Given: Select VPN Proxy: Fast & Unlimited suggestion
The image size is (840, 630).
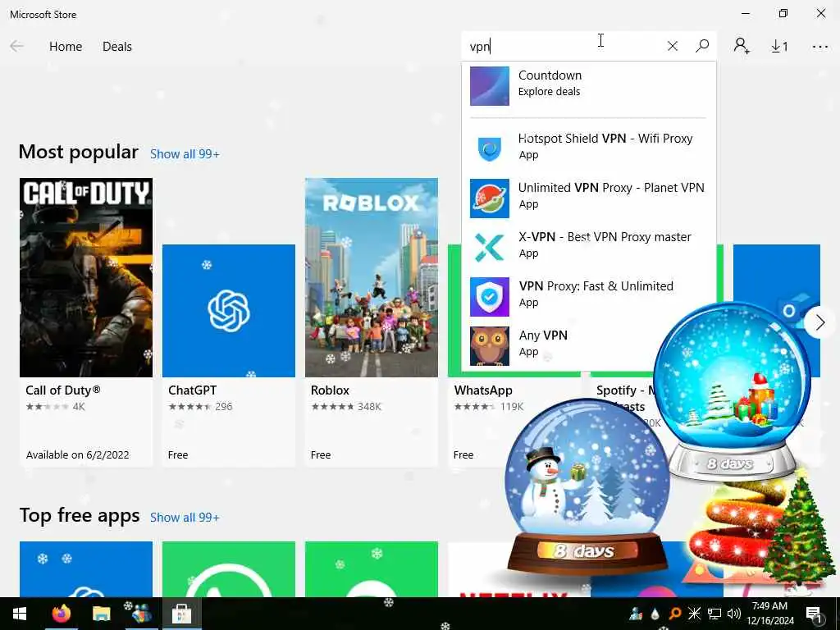Looking at the screenshot, I should [589, 294].
